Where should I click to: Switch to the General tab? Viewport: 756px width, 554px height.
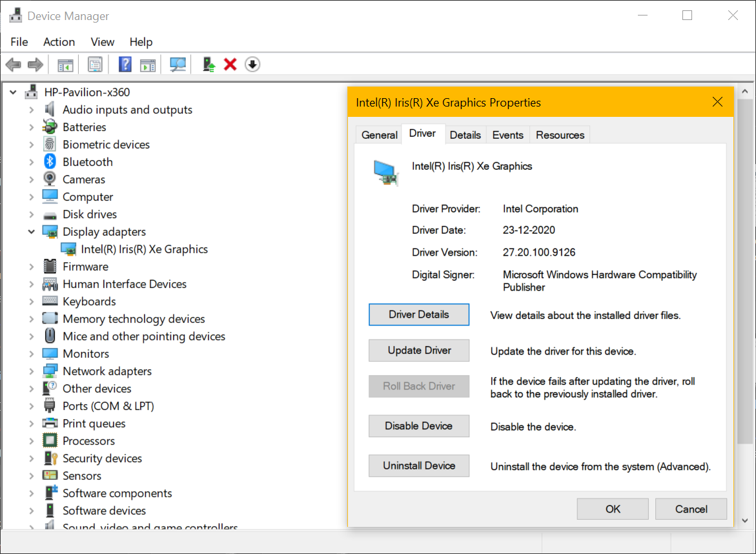pos(380,135)
